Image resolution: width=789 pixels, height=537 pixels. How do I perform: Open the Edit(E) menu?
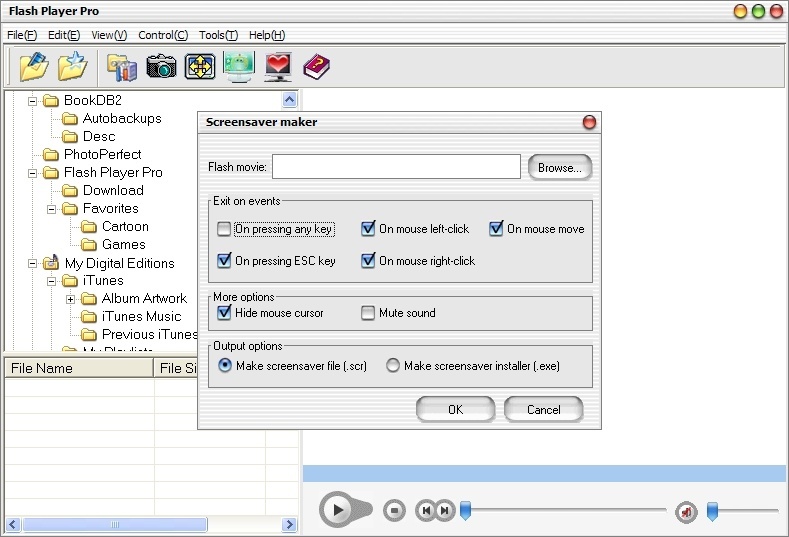[64, 35]
